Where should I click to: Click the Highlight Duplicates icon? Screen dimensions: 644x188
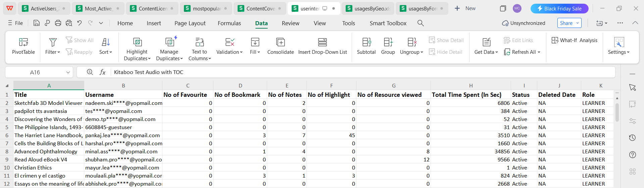pos(137,42)
